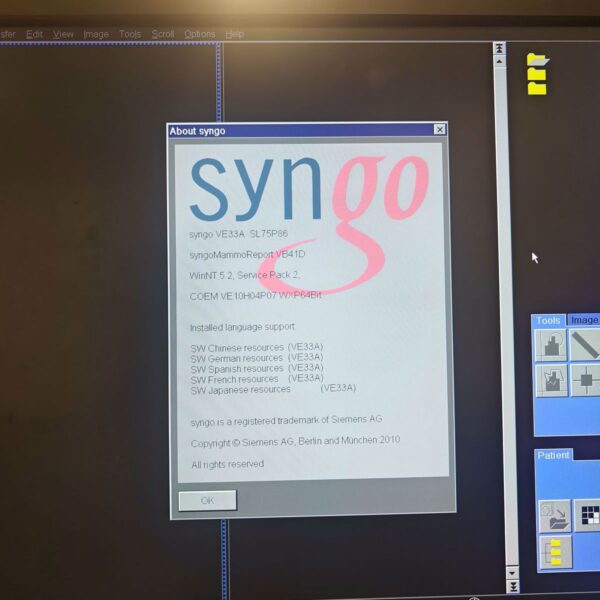Click the 'All rights reserved' text

[x=228, y=465]
